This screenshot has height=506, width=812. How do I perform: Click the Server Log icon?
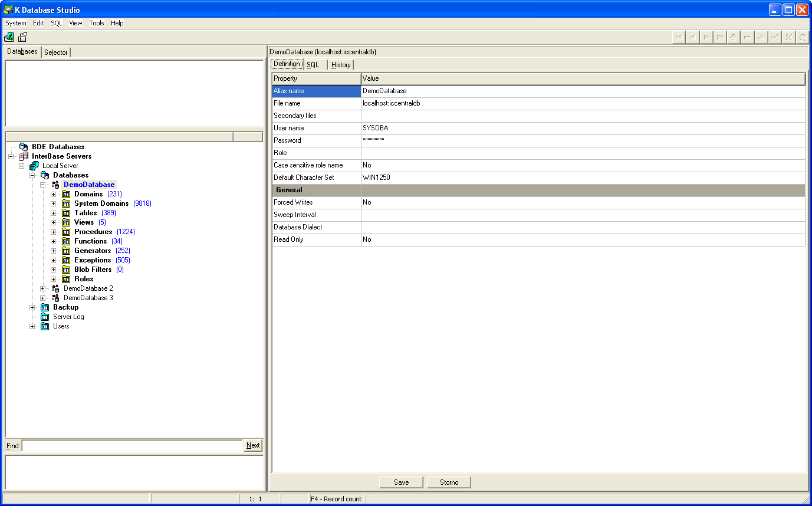(45, 317)
